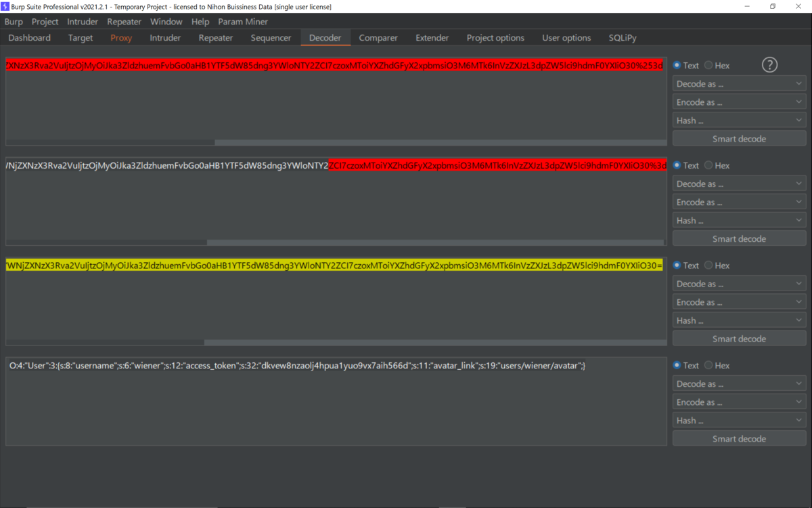Switch to the Target tab
Image resolution: width=812 pixels, height=508 pixels.
point(81,38)
